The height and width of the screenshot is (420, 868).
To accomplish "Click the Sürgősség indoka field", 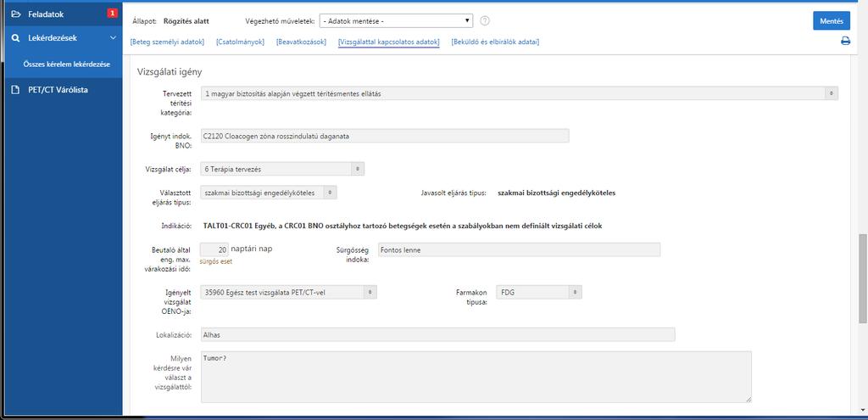I will tap(519, 249).
